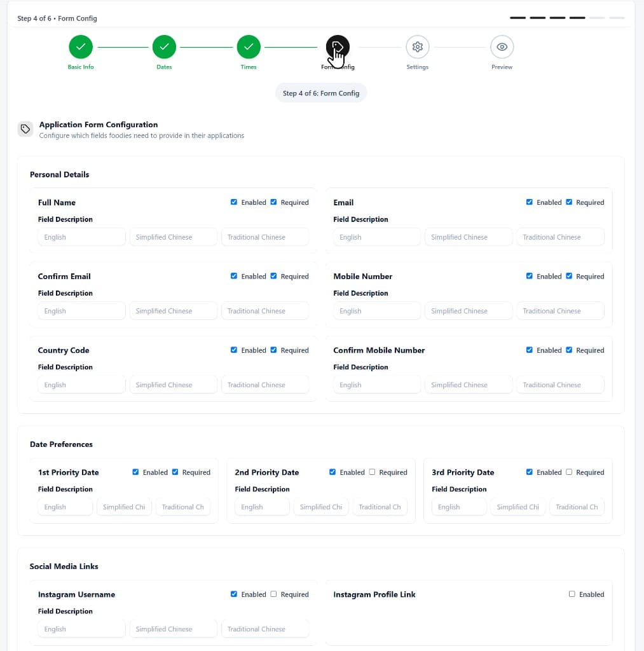The image size is (644, 651).
Task: Disable Enabled for Confirm Email
Action: click(x=234, y=276)
